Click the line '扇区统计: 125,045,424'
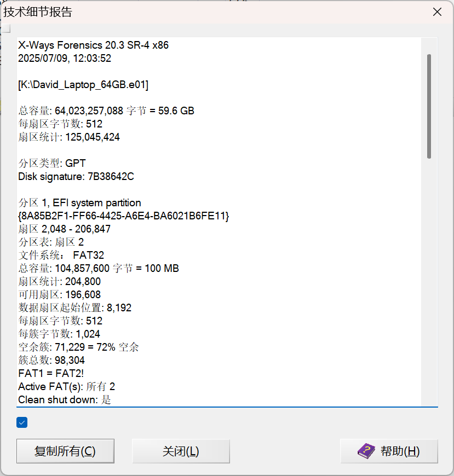This screenshot has height=476, width=454. pos(69,137)
